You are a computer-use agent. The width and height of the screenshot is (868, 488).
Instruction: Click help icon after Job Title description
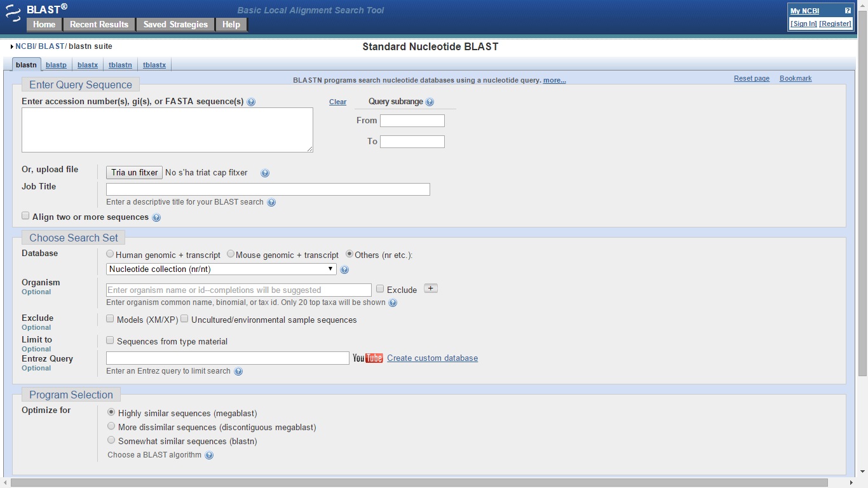point(271,203)
